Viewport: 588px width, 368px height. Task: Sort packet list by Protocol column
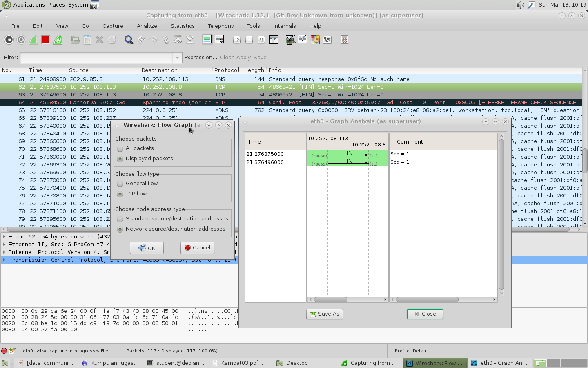(x=227, y=70)
